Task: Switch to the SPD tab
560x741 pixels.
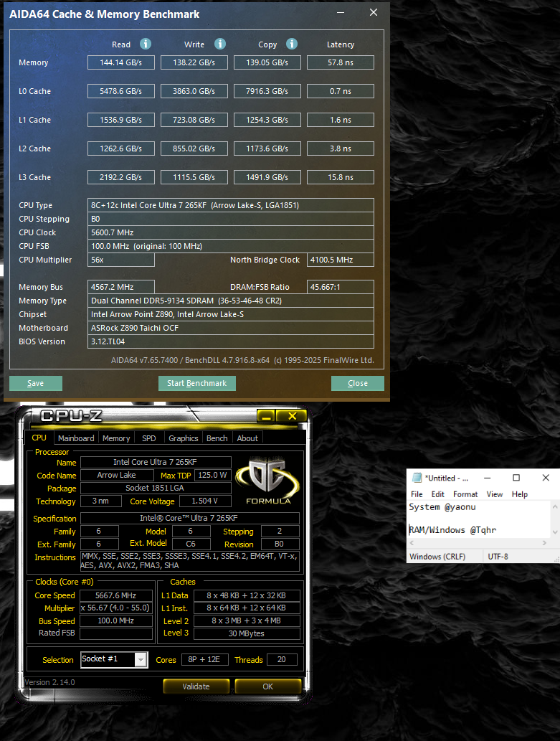Action: pos(149,438)
